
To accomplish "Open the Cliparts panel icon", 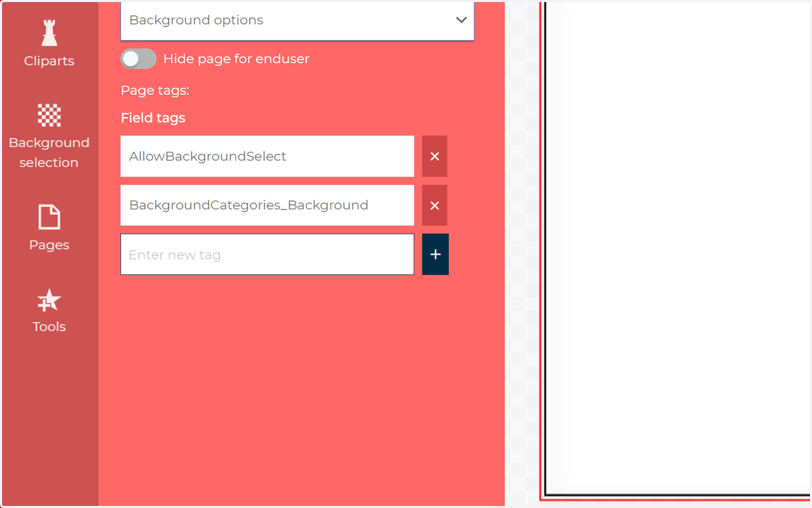I will pos(49,33).
